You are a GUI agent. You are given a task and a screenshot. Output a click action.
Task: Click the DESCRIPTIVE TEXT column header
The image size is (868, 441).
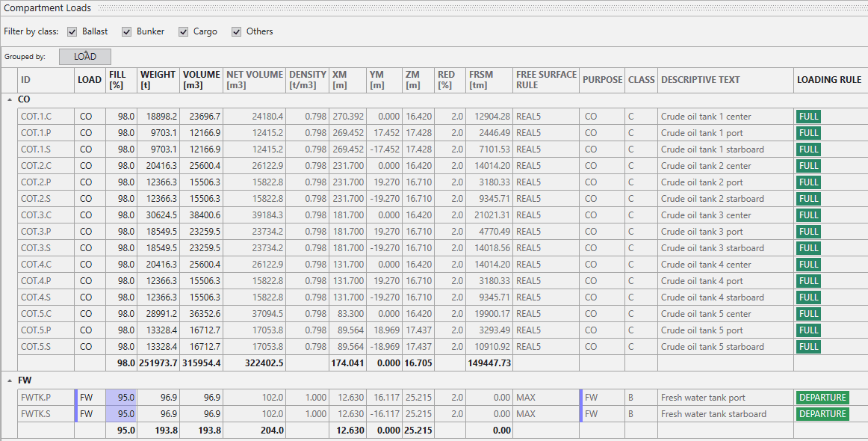tap(725, 80)
